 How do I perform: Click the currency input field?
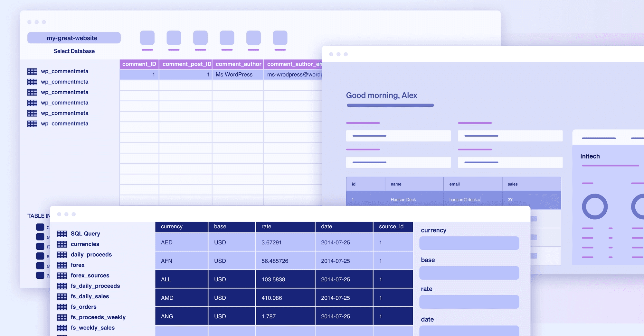click(x=469, y=243)
